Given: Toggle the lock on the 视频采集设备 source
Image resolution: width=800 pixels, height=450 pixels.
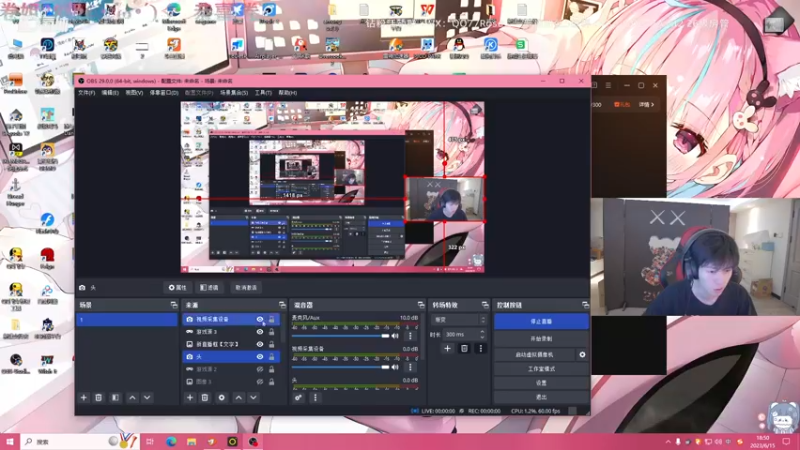Looking at the screenshot, I should tap(271, 319).
